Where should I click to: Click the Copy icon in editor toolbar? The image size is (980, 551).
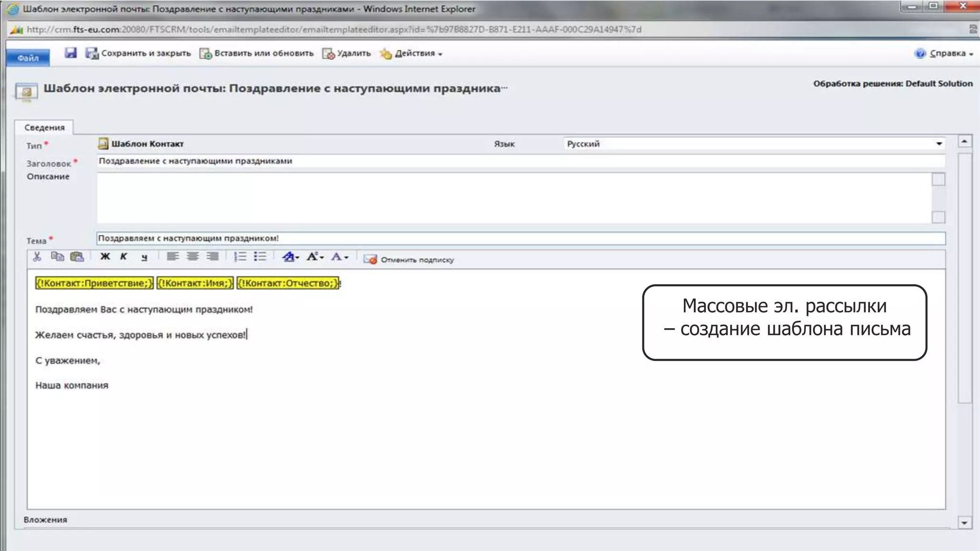coord(57,257)
